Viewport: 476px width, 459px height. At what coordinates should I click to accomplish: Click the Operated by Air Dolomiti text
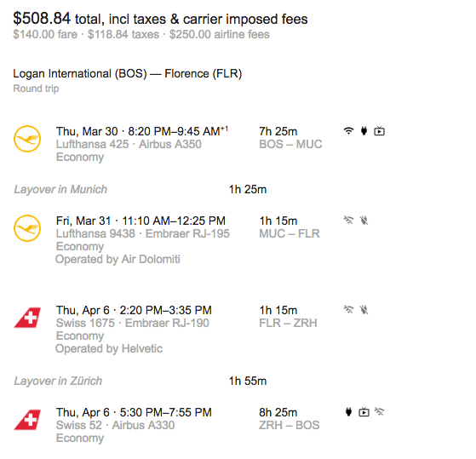118,259
